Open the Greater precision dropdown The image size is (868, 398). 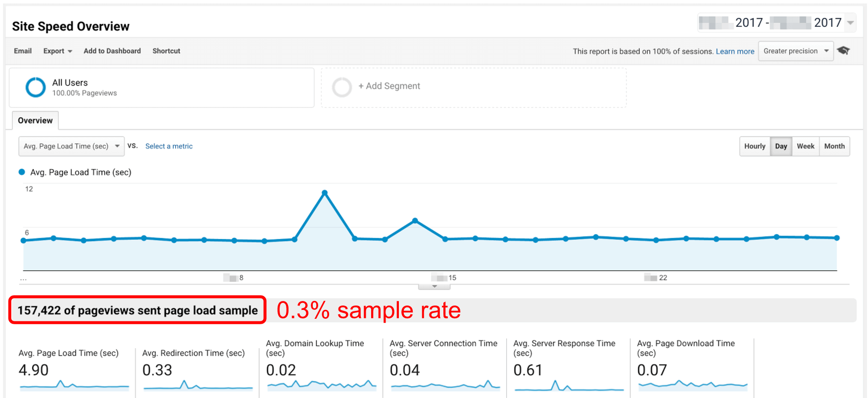point(796,51)
